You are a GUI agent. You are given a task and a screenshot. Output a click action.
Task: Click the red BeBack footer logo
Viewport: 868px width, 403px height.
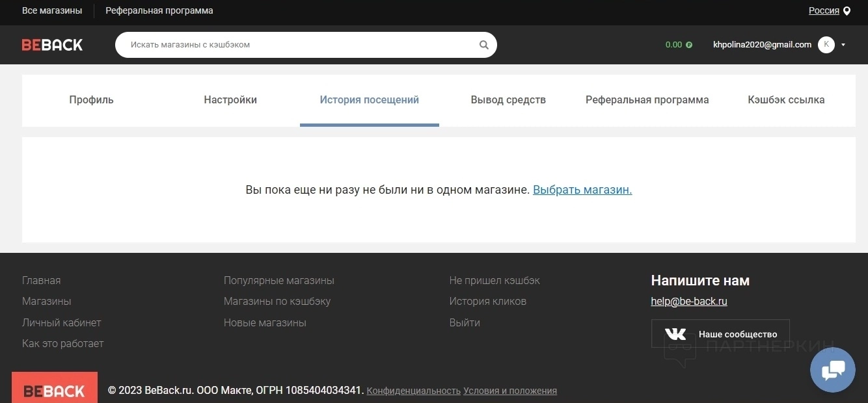55,389
